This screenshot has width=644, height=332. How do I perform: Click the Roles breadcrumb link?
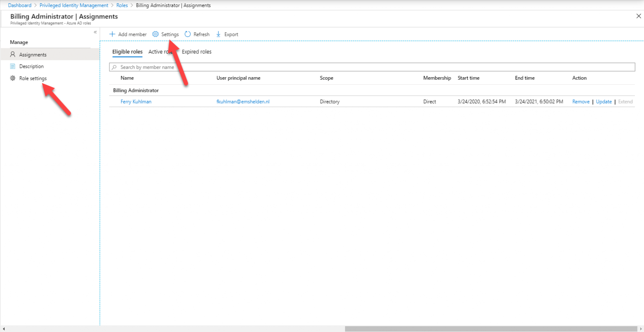[x=122, y=5]
